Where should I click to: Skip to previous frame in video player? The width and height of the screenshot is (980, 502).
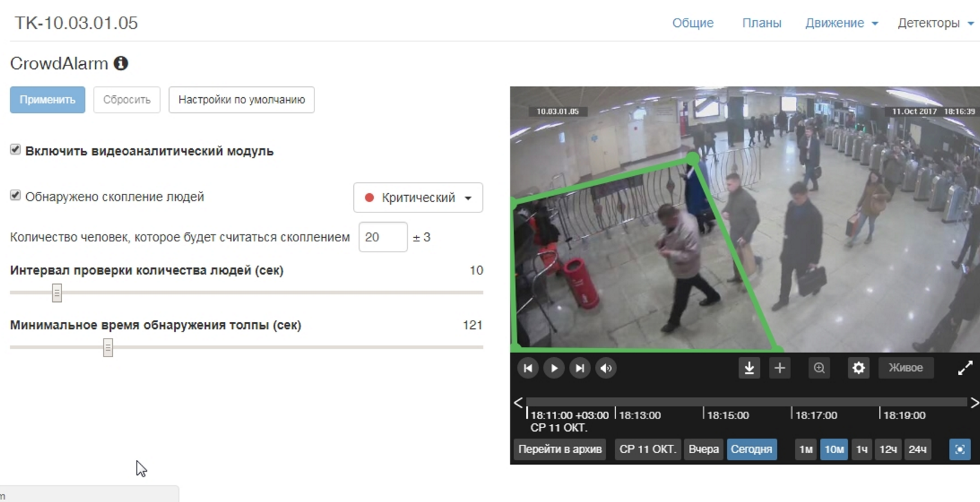click(x=528, y=368)
